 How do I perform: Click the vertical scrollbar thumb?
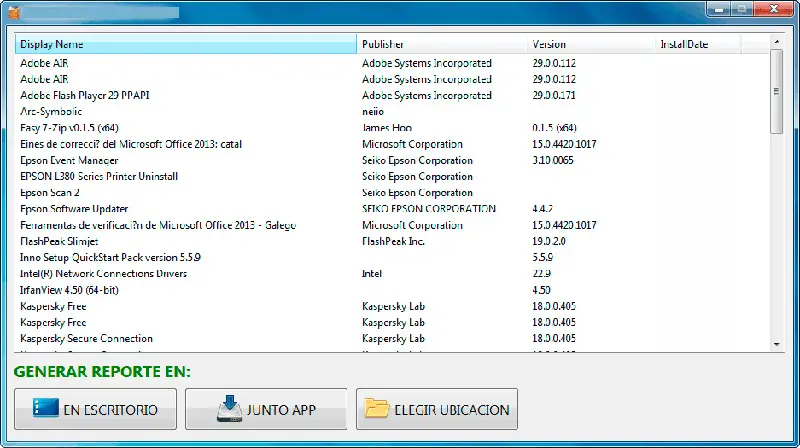click(x=777, y=91)
